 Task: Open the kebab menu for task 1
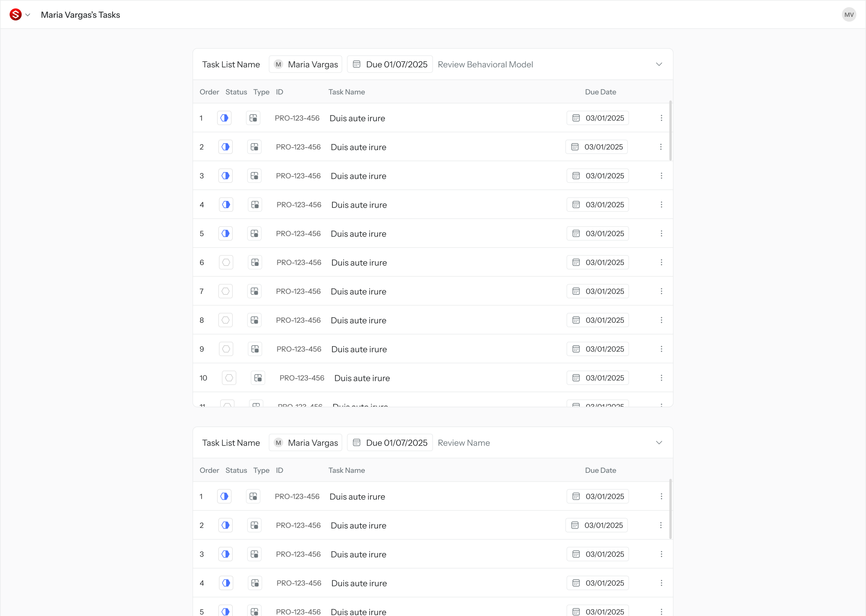click(661, 118)
